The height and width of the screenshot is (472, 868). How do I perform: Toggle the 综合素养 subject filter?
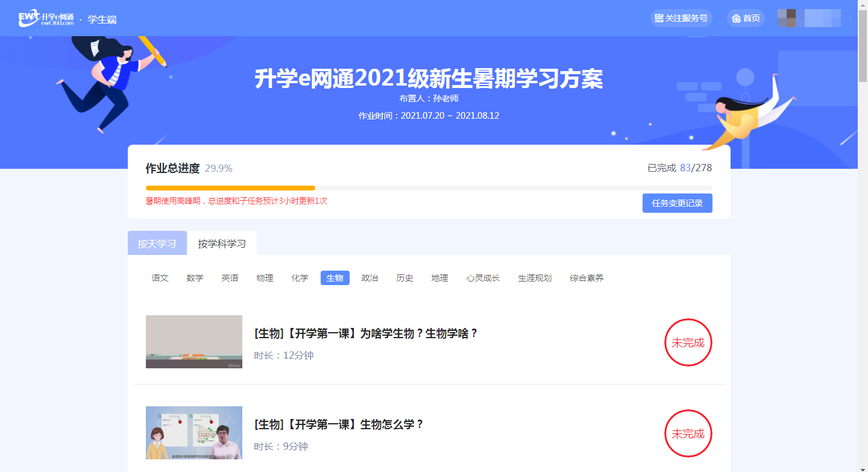tap(585, 278)
